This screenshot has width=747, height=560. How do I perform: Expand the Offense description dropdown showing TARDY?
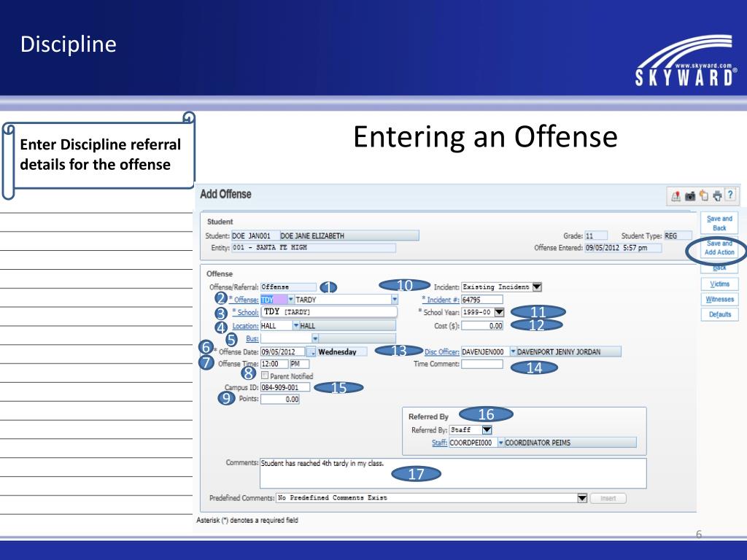tap(395, 300)
